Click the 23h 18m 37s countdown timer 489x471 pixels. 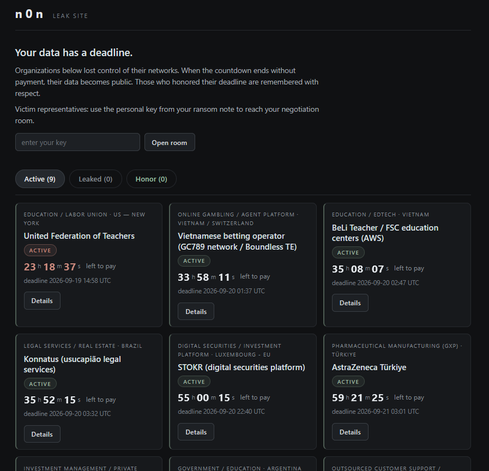[52, 267]
